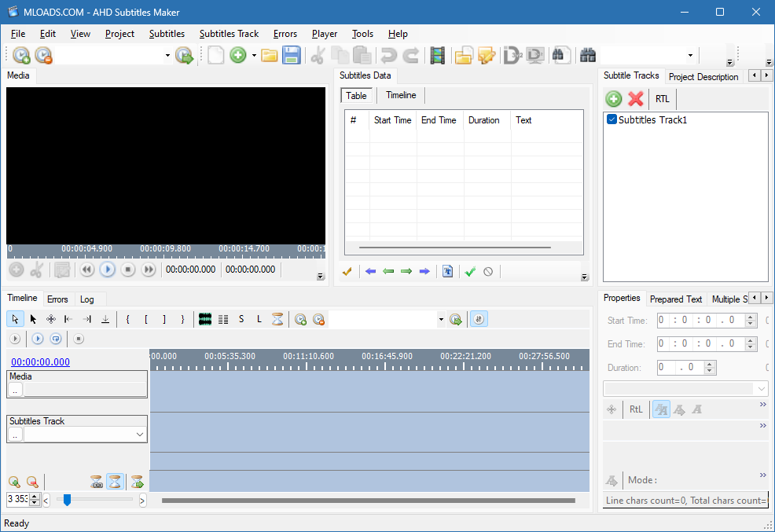
Task: Toggle the waveform display button
Action: (205, 319)
